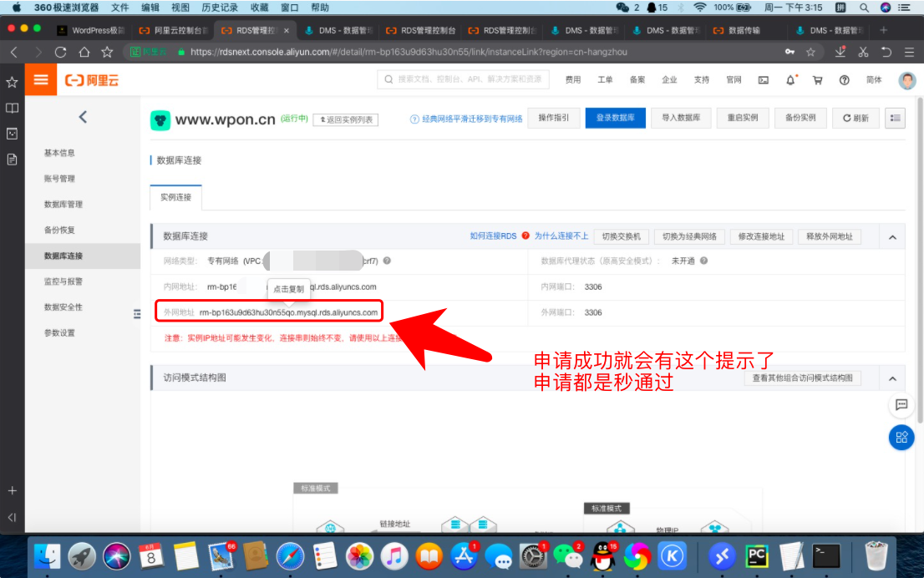
Task: Click the Aliyun search input field
Action: pos(463,79)
